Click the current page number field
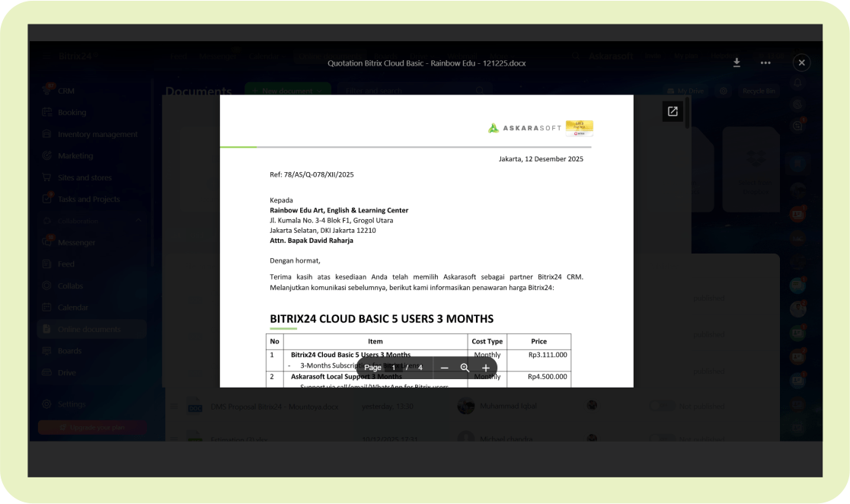 pyautogui.click(x=394, y=368)
